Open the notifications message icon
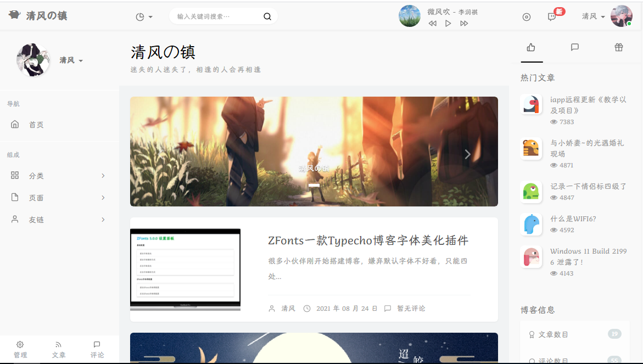 (x=552, y=16)
